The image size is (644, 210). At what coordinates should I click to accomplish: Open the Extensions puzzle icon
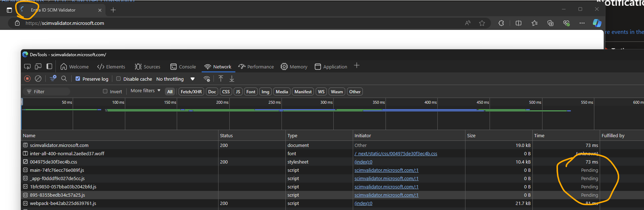[501, 23]
